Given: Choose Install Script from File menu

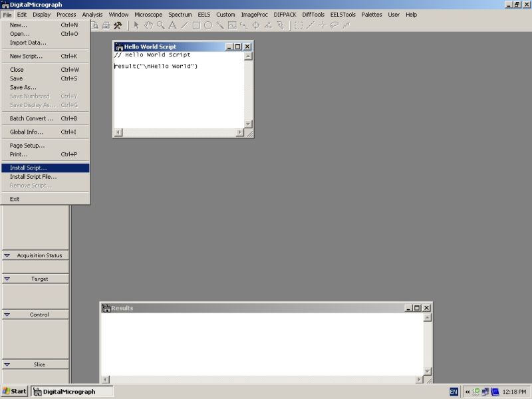Looking at the screenshot, I should [30, 168].
